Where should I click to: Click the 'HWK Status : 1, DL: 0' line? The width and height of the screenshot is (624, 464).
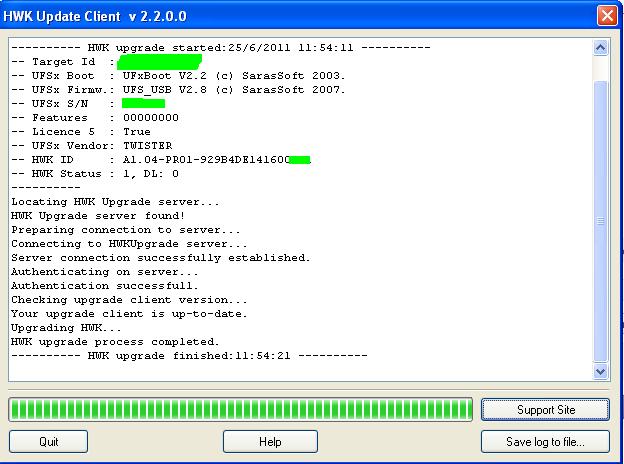[x=95, y=174]
